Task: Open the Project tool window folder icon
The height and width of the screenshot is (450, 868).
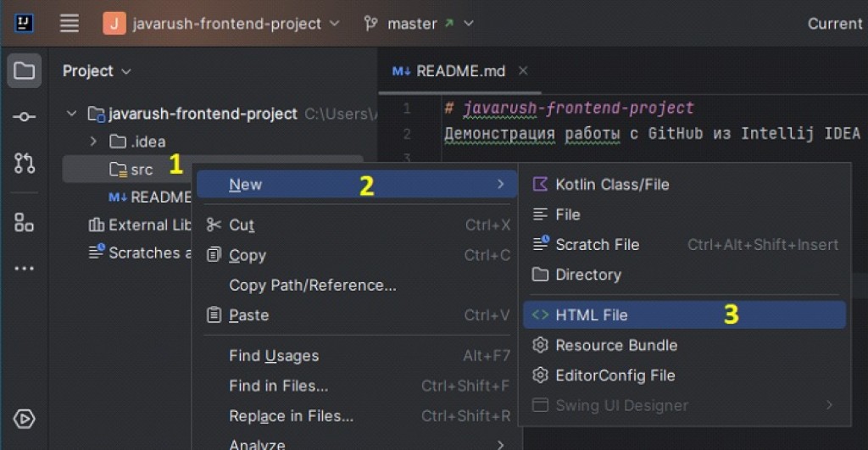Action: click(25, 71)
